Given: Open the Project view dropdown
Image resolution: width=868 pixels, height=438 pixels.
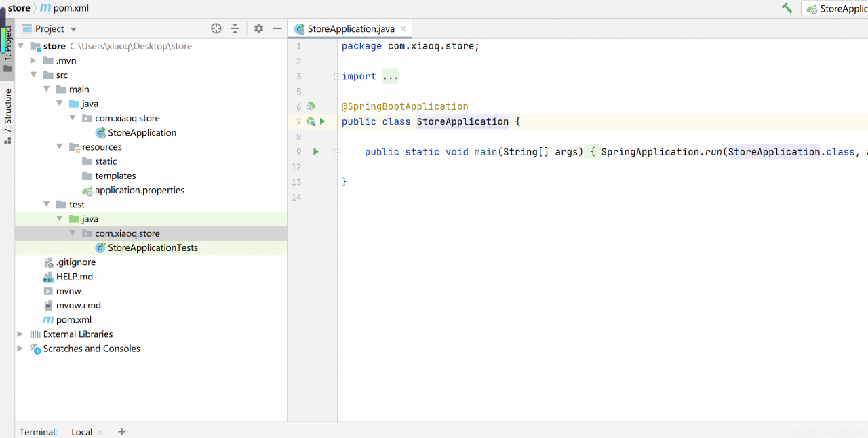Looking at the screenshot, I should (x=73, y=29).
